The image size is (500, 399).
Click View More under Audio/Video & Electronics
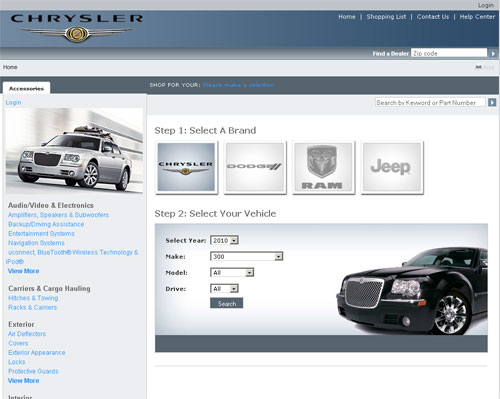pos(23,271)
